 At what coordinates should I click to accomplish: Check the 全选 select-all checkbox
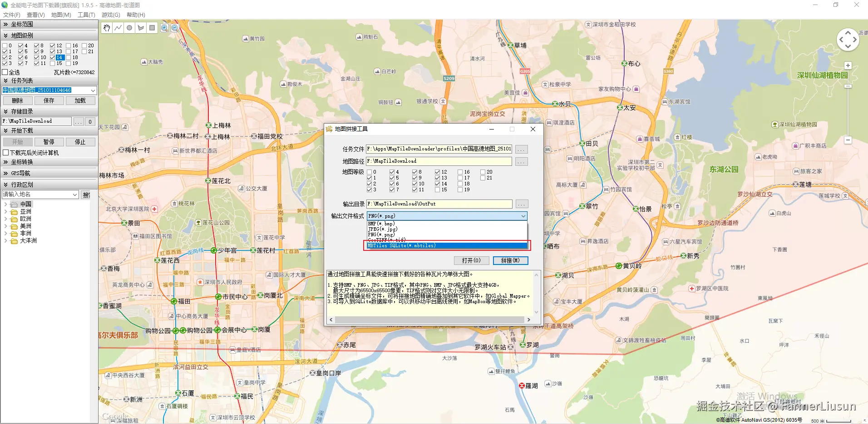click(5, 72)
